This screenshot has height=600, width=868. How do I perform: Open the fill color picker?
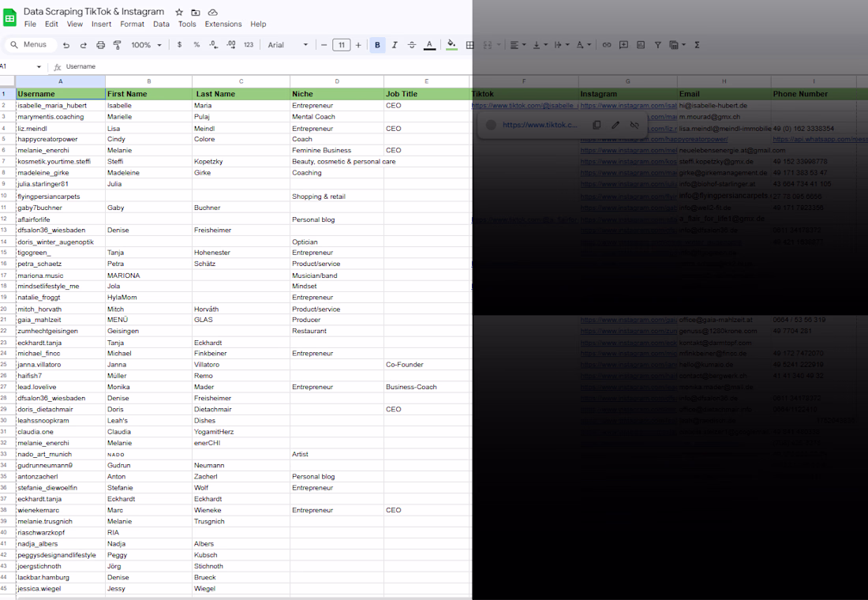click(x=451, y=45)
